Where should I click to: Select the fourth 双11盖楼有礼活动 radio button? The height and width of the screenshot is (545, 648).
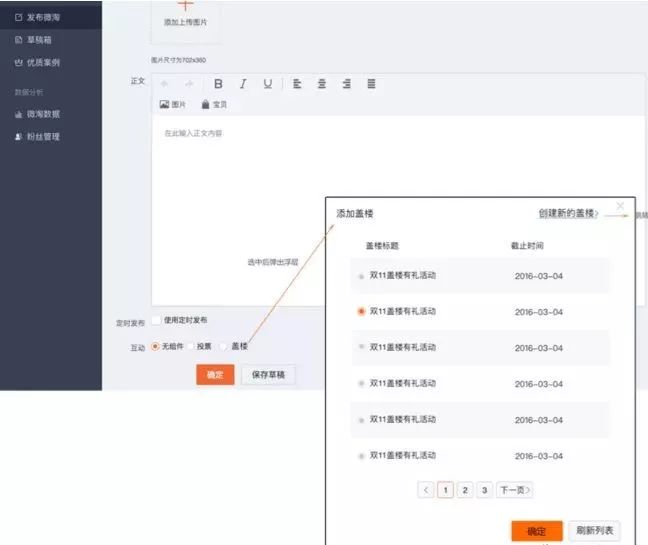(x=361, y=383)
